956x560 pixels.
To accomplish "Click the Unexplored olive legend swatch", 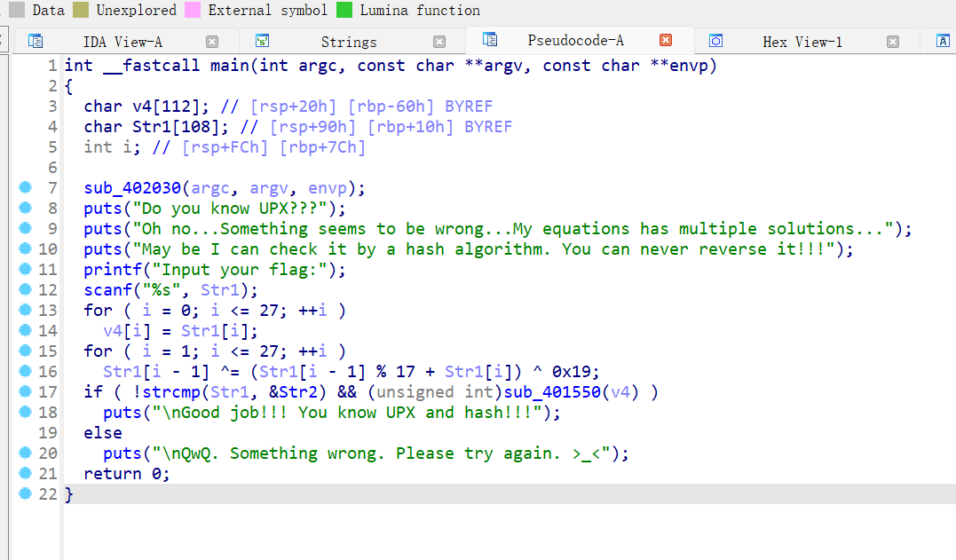I will (81, 10).
